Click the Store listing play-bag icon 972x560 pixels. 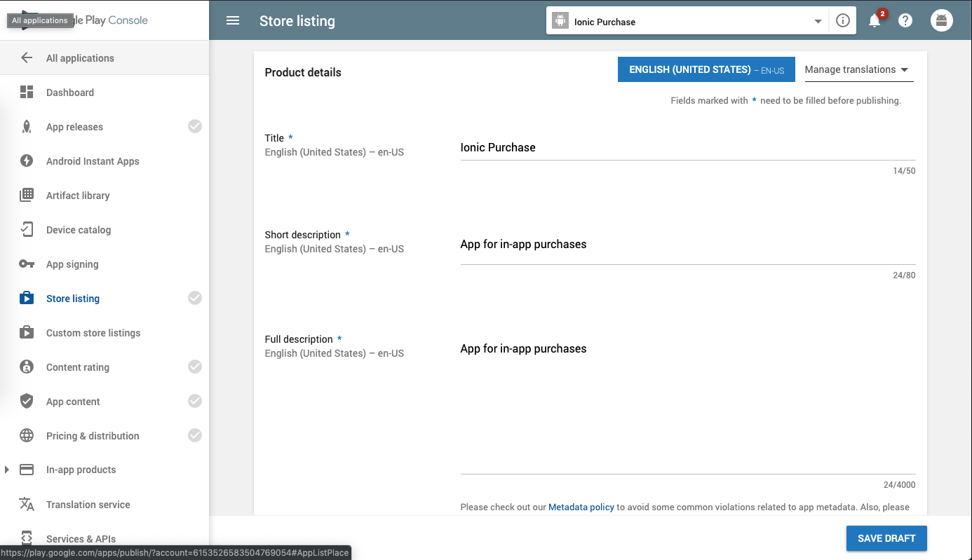coord(27,299)
